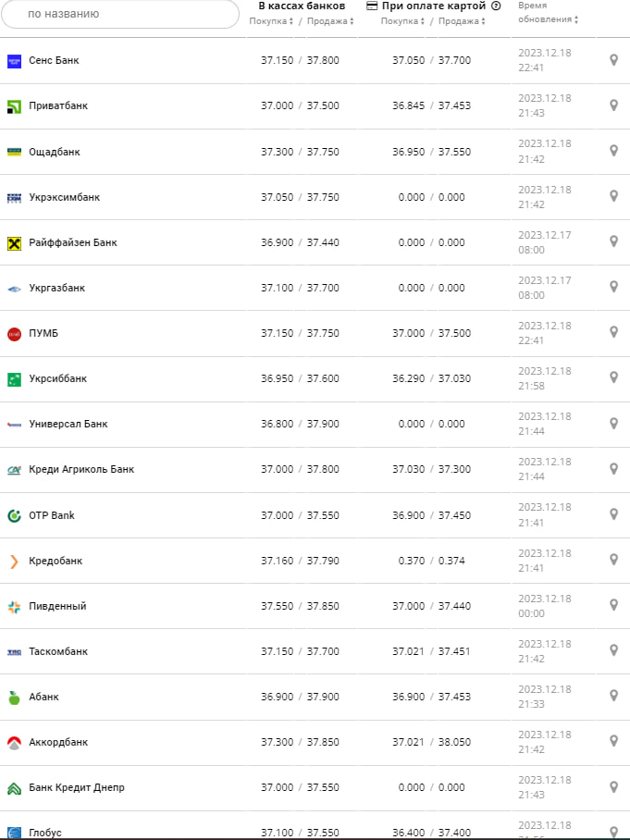Click the Сенс Банк map pin icon
Screen dimensions: 630x840
click(613, 60)
